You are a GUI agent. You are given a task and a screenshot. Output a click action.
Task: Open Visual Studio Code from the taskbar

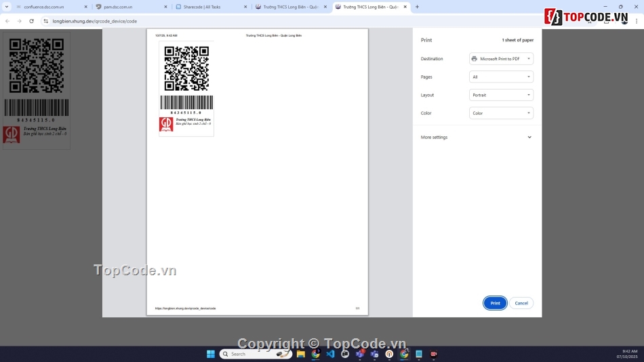pyautogui.click(x=330, y=354)
